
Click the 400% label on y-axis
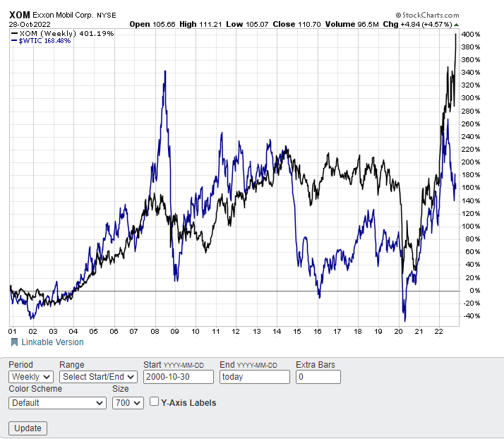(x=471, y=34)
